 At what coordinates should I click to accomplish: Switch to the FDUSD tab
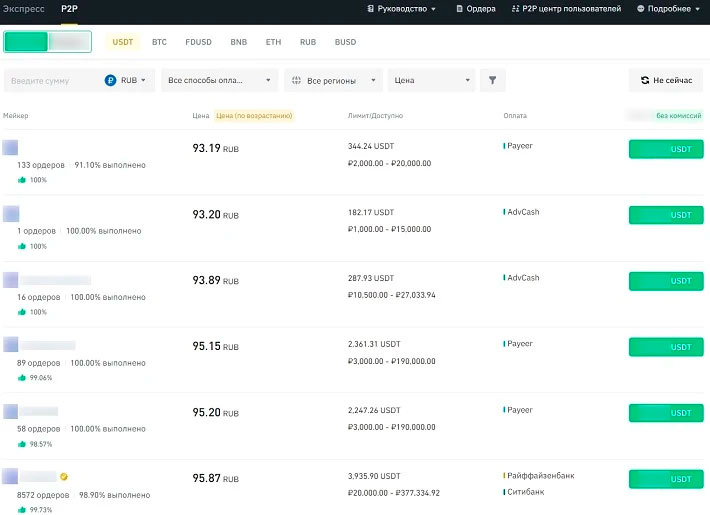tap(199, 42)
